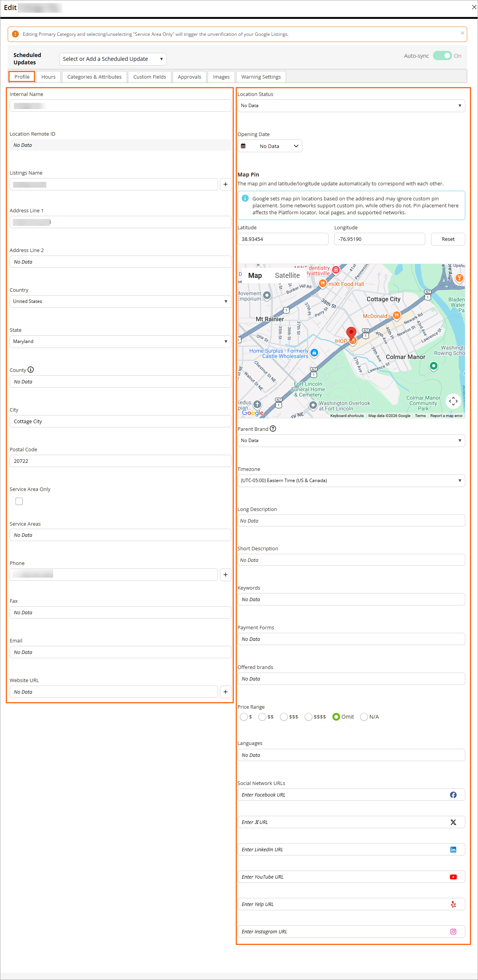Viewport: 478px width, 980px height.
Task: Click the Postal Code field
Action: pos(121,461)
